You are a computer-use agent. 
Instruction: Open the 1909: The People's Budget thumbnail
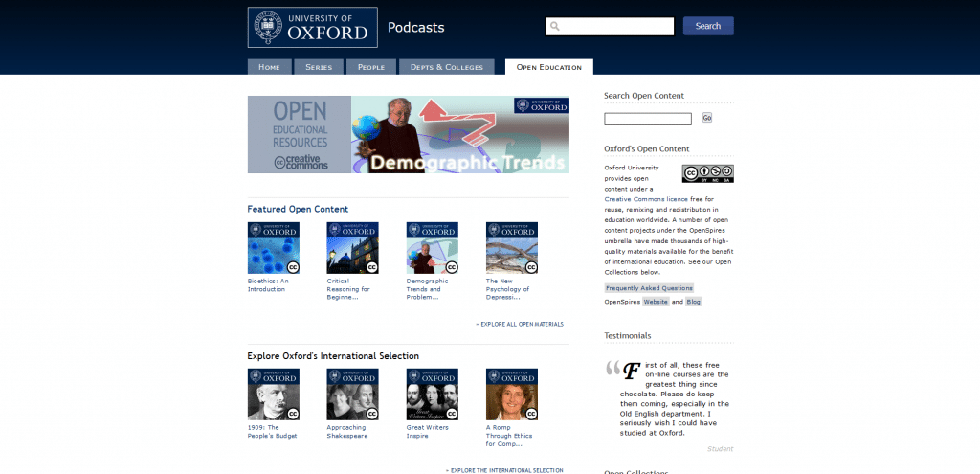[x=273, y=394]
